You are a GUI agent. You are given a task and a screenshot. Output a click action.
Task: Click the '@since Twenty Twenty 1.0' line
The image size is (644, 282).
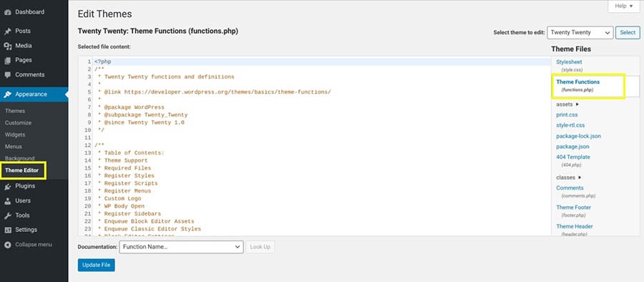[141, 122]
